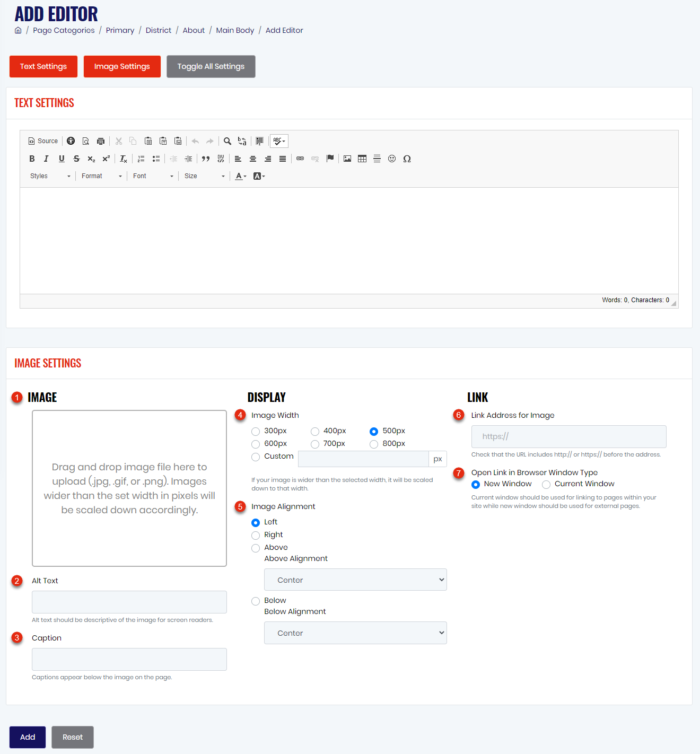Open the Styles dropdown
This screenshot has height=754, width=700.
50,176
